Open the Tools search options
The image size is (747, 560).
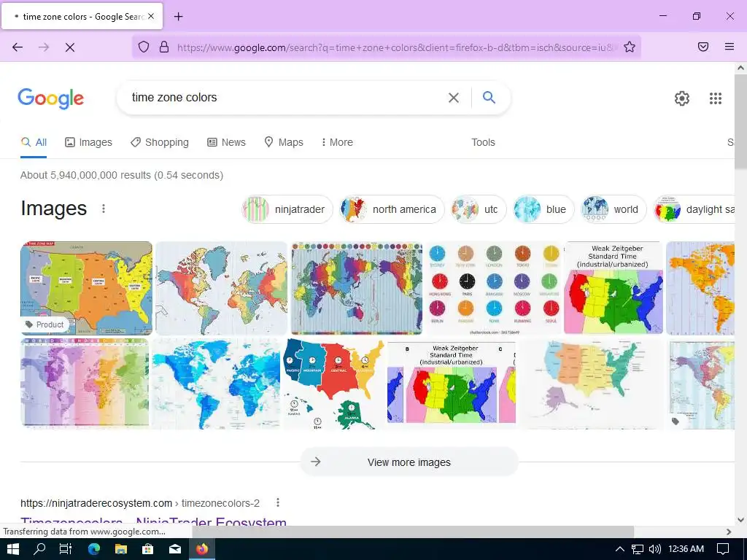coord(483,142)
